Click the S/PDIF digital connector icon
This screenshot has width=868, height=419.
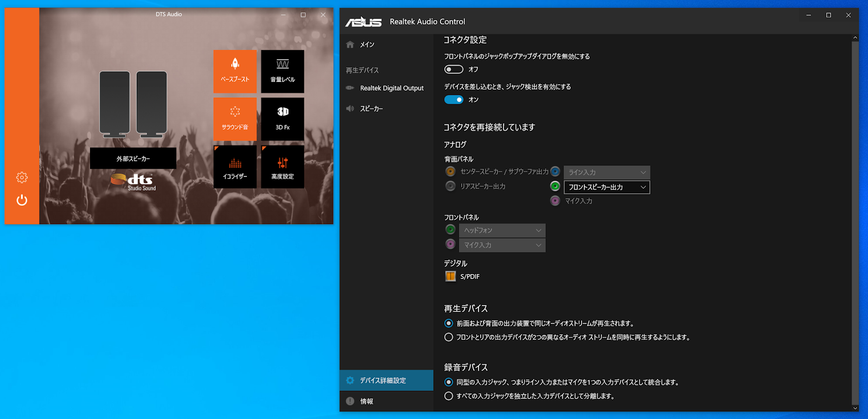[450, 276]
